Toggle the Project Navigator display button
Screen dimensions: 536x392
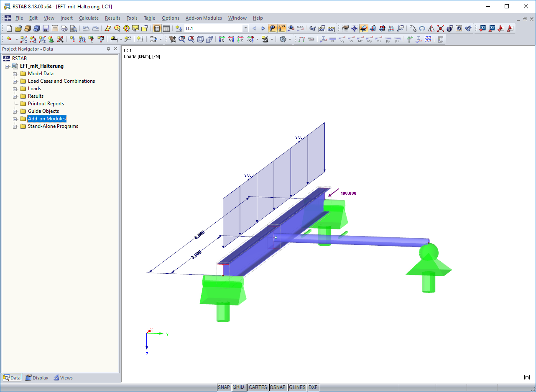coord(157,28)
